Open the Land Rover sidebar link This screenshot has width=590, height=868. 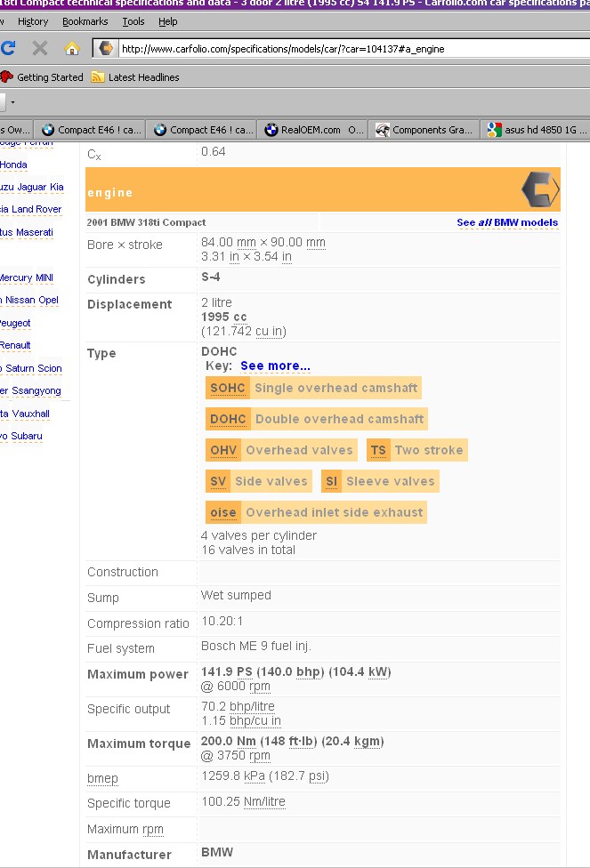click(x=36, y=209)
